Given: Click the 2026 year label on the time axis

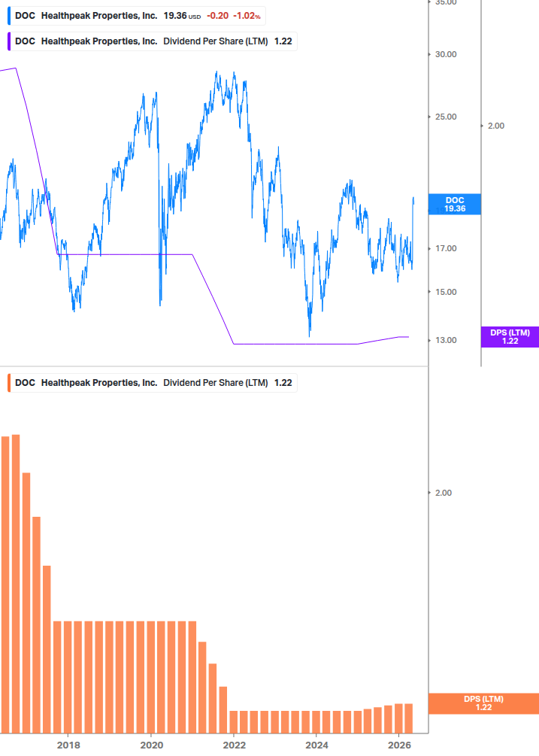Looking at the screenshot, I should [399, 745].
